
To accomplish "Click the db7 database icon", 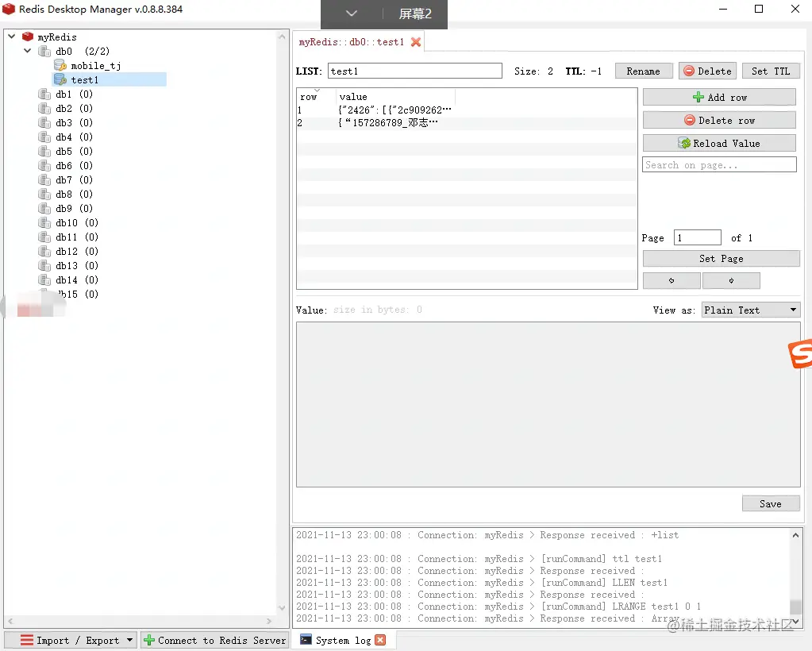I will click(x=44, y=179).
